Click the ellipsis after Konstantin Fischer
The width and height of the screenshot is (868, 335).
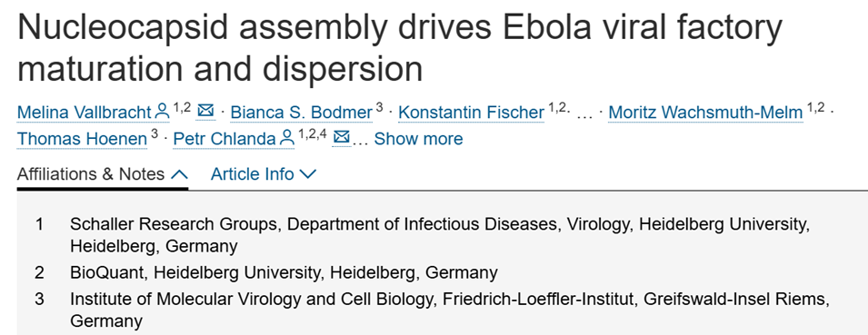point(585,115)
